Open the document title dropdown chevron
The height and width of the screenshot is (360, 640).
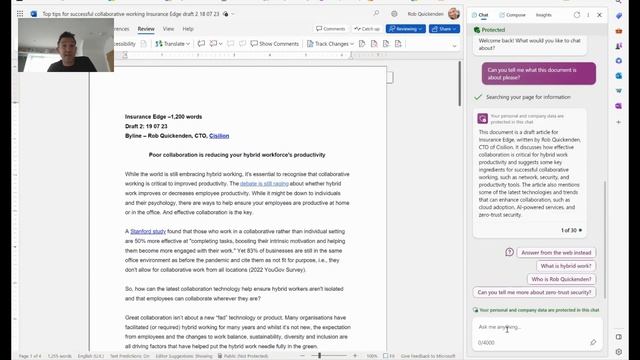(x=233, y=14)
